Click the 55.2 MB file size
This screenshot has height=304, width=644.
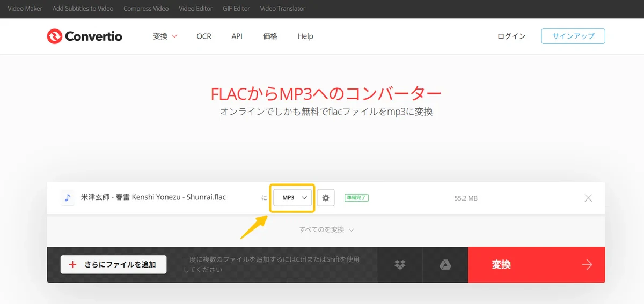(x=466, y=198)
